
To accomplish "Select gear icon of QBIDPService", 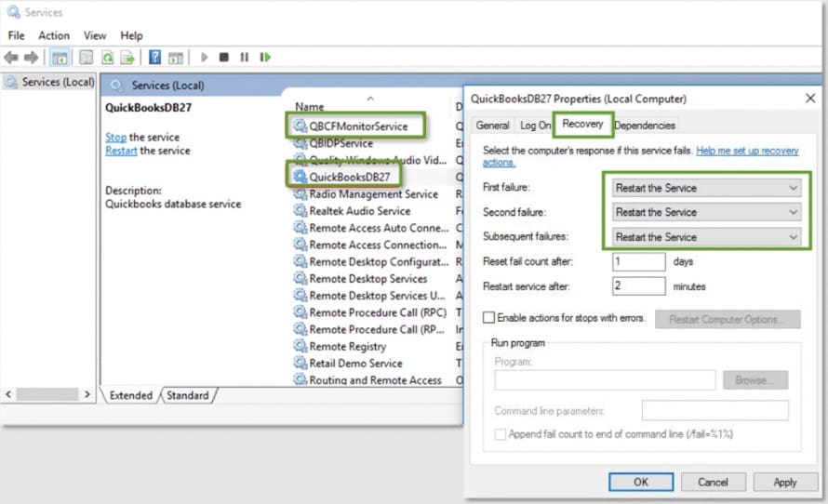I will [x=300, y=143].
